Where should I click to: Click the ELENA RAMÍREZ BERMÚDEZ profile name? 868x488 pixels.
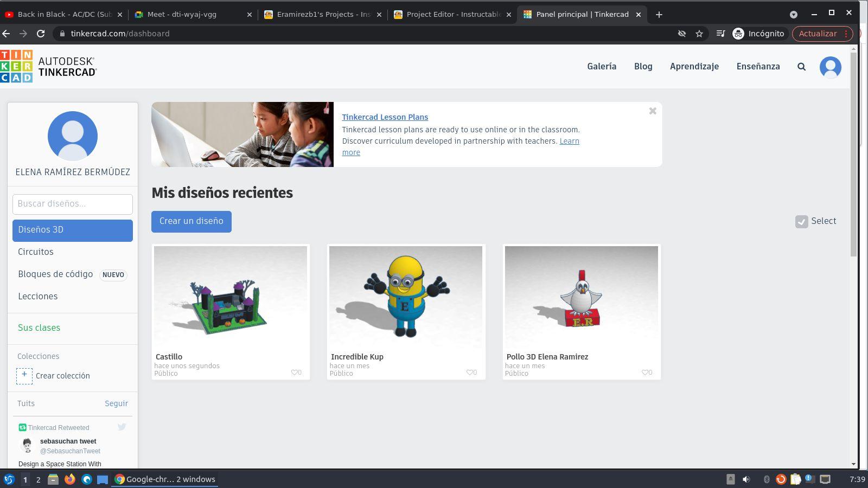pos(73,172)
